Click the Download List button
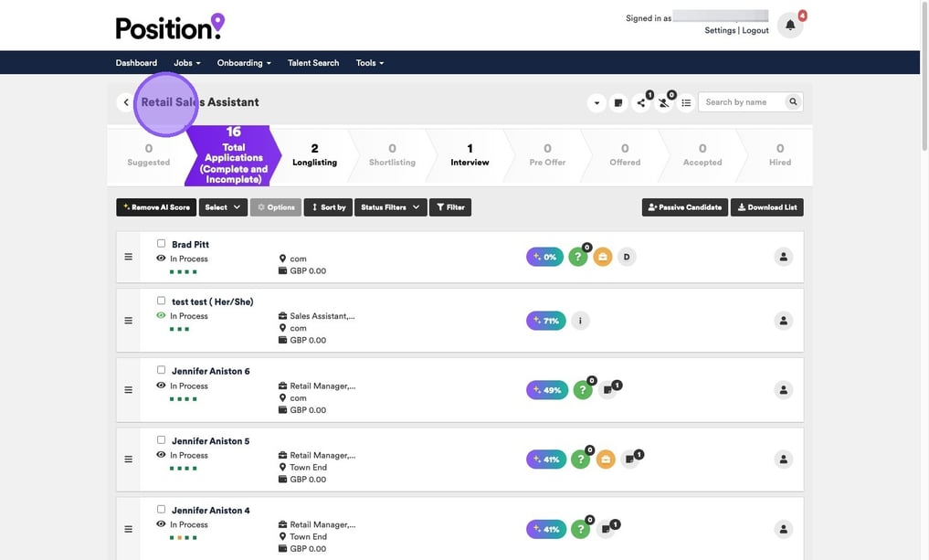 click(x=766, y=207)
